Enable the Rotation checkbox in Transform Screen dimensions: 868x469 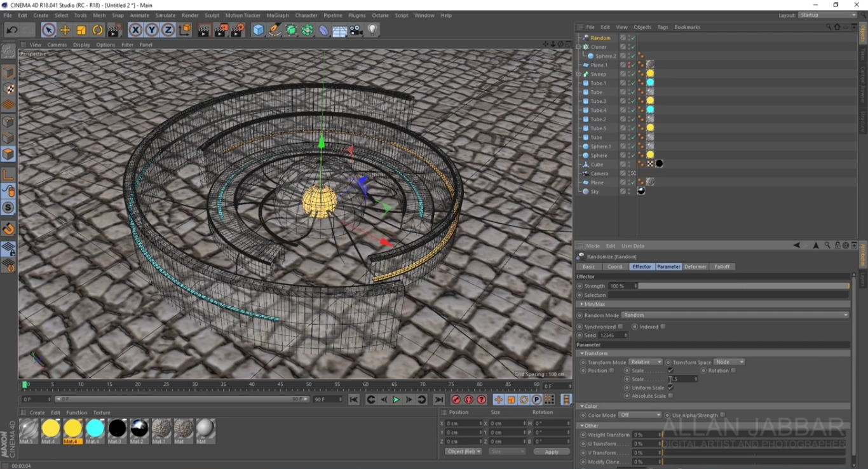pyautogui.click(x=733, y=370)
